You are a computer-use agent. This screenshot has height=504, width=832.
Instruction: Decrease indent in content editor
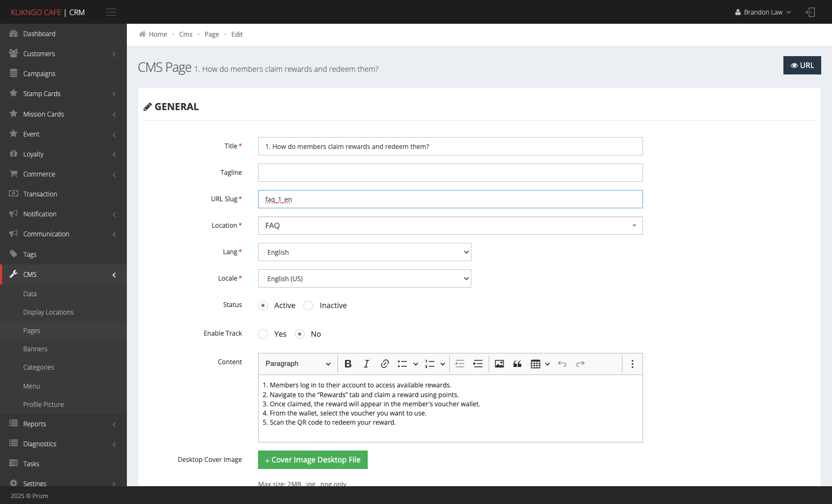(459, 364)
